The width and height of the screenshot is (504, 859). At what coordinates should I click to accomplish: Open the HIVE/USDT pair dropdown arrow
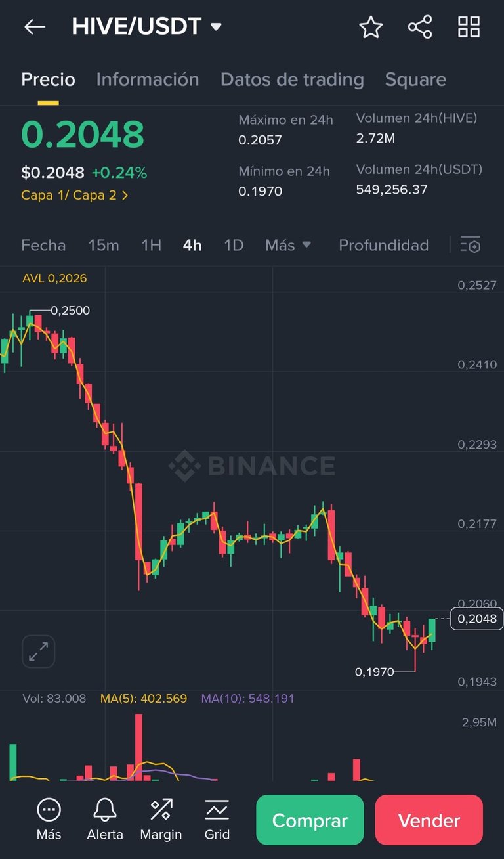pos(216,27)
